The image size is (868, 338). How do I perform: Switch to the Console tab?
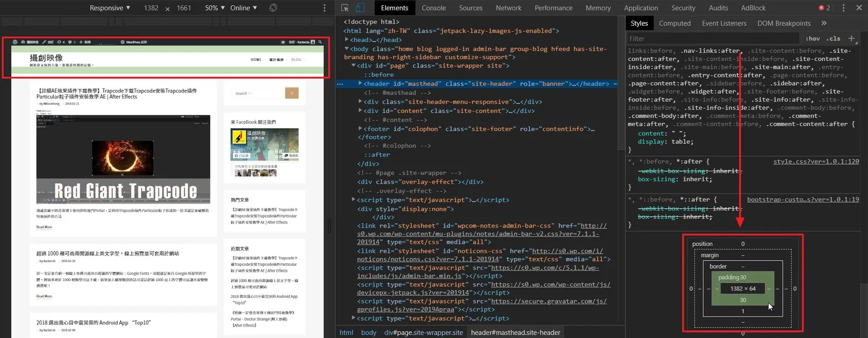(433, 8)
